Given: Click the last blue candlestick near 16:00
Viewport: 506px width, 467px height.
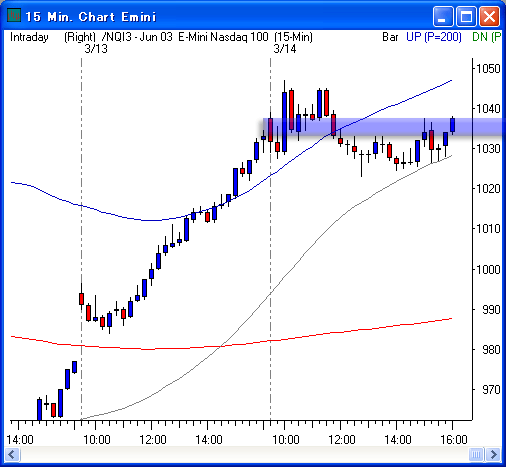Looking at the screenshot, I should [452, 125].
